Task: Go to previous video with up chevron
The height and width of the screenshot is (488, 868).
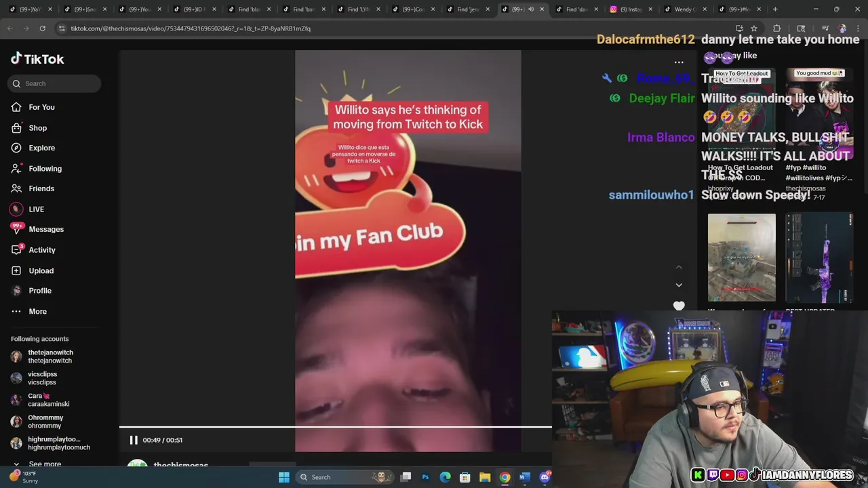Action: (679, 268)
